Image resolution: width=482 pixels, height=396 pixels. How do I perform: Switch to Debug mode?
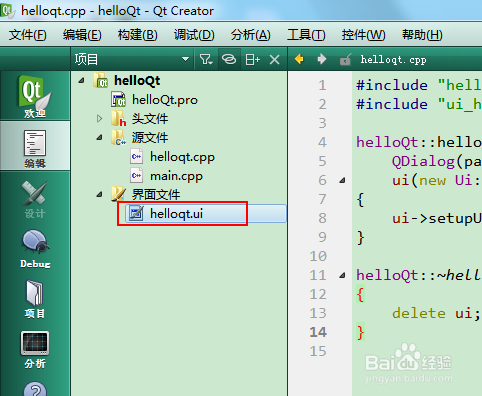35,249
